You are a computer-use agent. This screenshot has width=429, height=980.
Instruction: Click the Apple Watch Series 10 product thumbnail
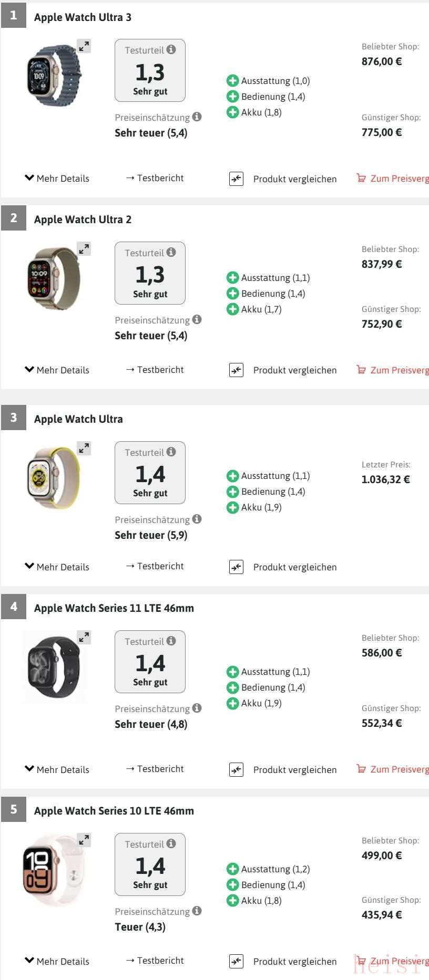(x=53, y=872)
